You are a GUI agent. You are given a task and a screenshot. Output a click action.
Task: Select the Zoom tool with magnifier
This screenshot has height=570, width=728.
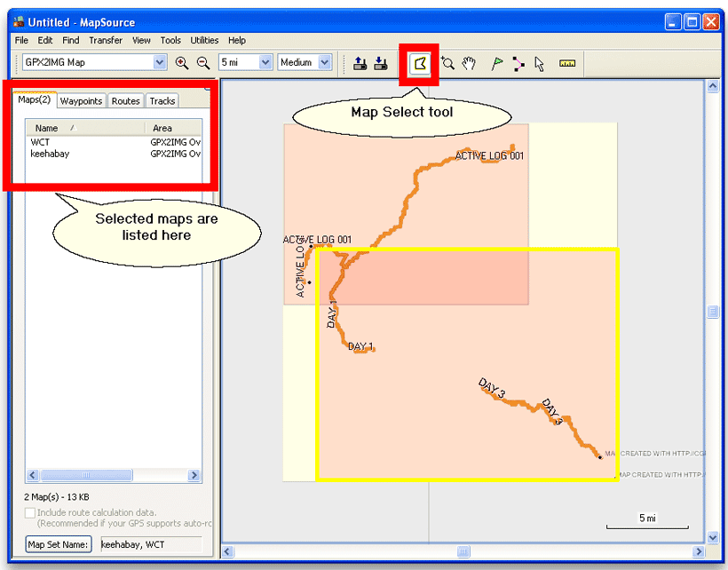point(447,63)
